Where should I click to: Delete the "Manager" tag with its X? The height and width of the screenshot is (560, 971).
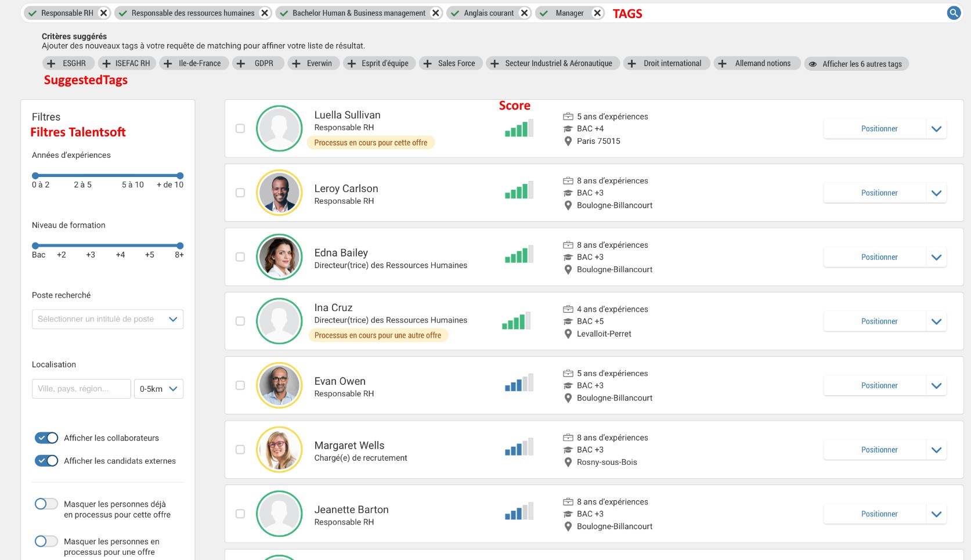(597, 13)
